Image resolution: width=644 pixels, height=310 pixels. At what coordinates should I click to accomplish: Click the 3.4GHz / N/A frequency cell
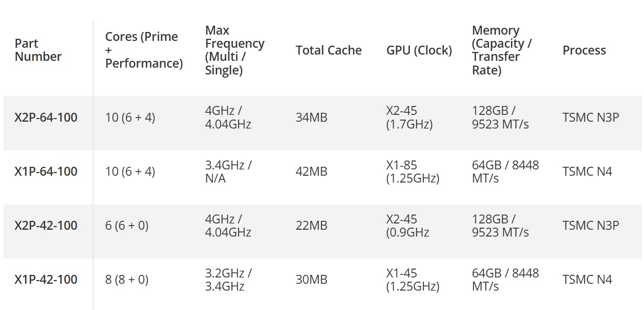(x=228, y=172)
